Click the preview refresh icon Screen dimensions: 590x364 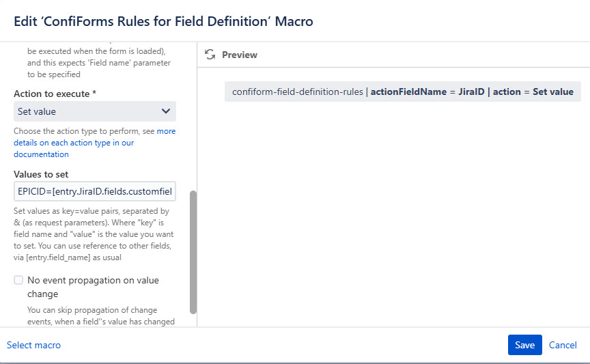pos(210,55)
